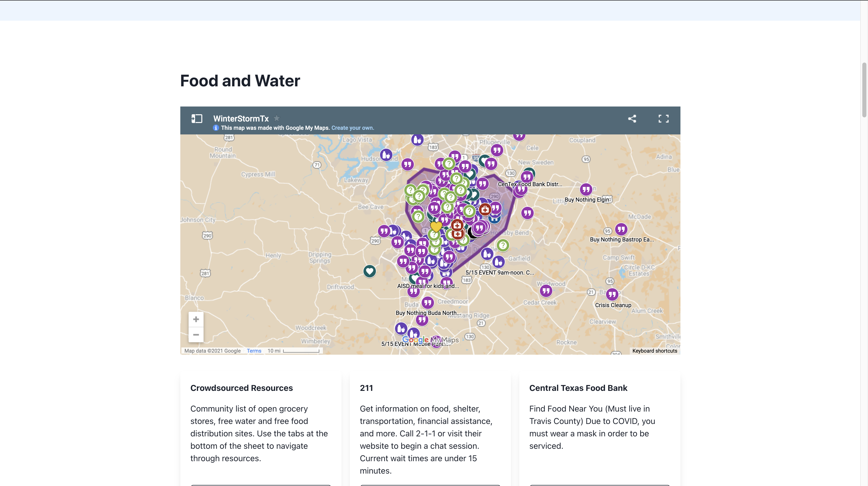Click the CenTex Food Bank purple marker

point(527,177)
